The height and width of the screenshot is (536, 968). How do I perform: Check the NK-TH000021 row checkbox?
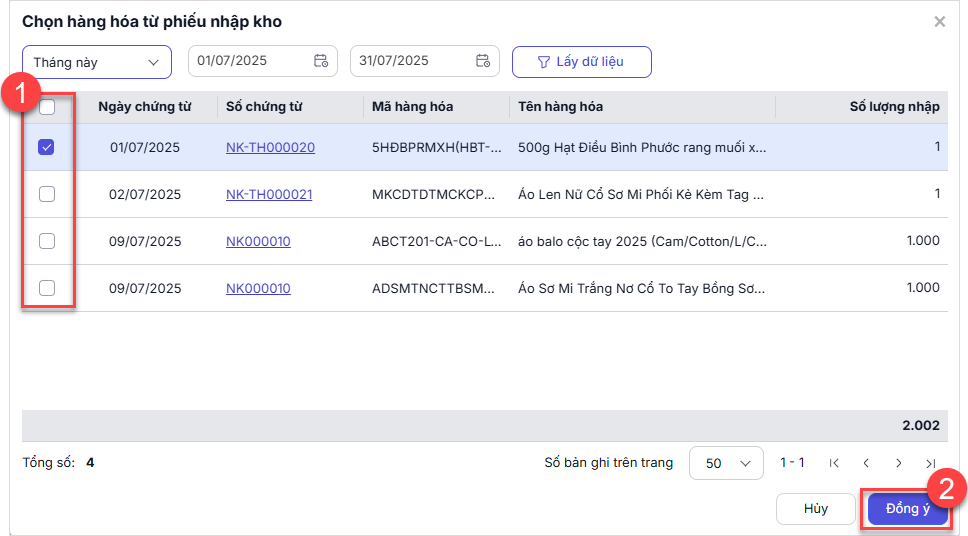tap(47, 194)
